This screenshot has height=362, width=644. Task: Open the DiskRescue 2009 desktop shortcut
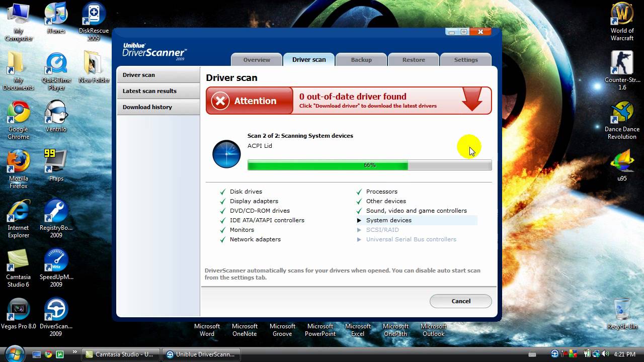tap(94, 22)
